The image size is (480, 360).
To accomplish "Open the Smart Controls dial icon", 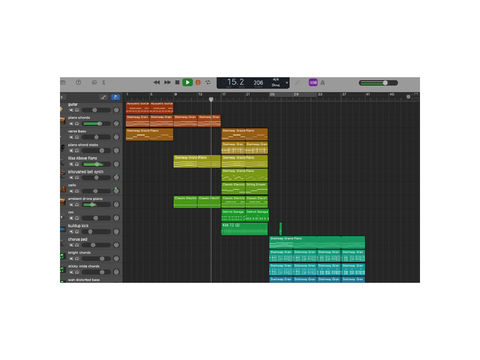I will pyautogui.click(x=94, y=82).
